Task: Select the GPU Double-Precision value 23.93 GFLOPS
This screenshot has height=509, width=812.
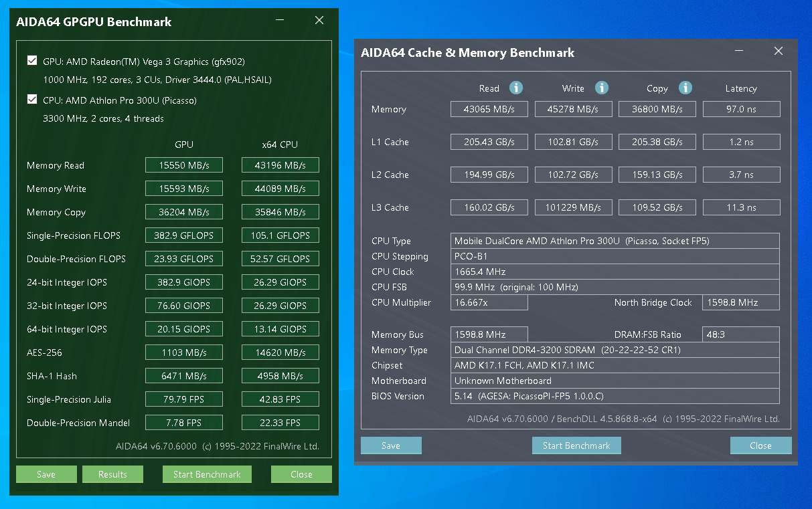Action: pyautogui.click(x=184, y=259)
